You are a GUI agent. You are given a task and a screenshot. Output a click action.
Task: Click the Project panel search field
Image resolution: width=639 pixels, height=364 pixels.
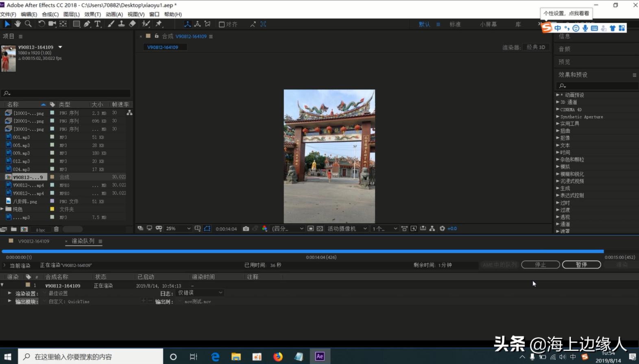click(66, 93)
